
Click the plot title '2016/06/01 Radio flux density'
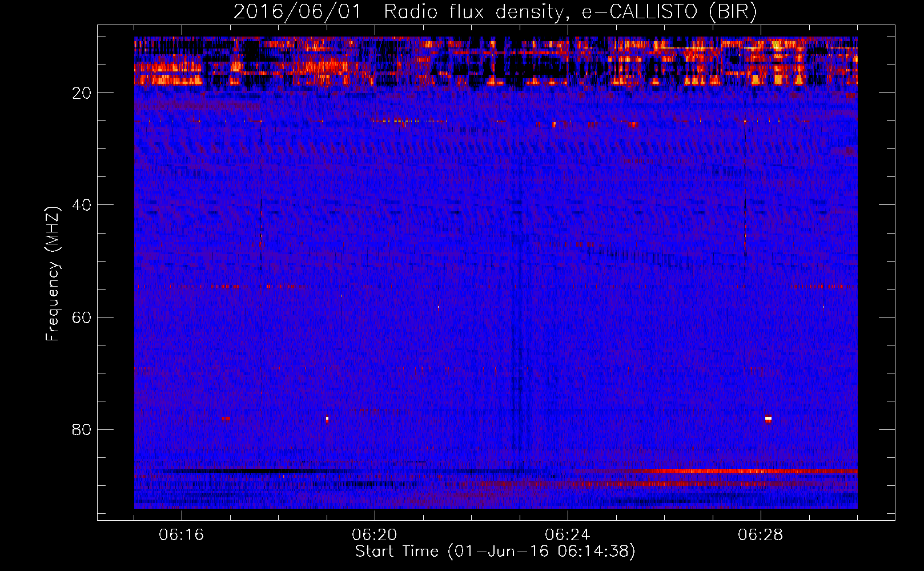[x=495, y=11]
